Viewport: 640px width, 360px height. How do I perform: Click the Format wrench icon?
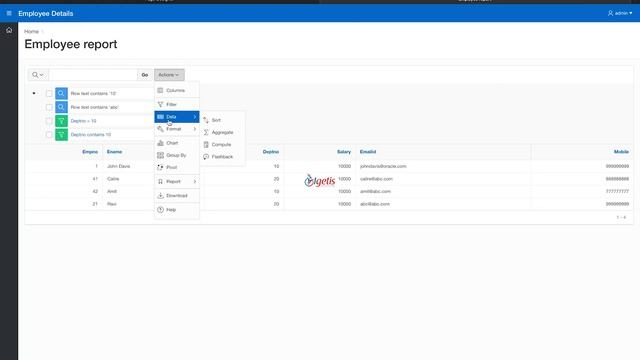[x=160, y=129]
